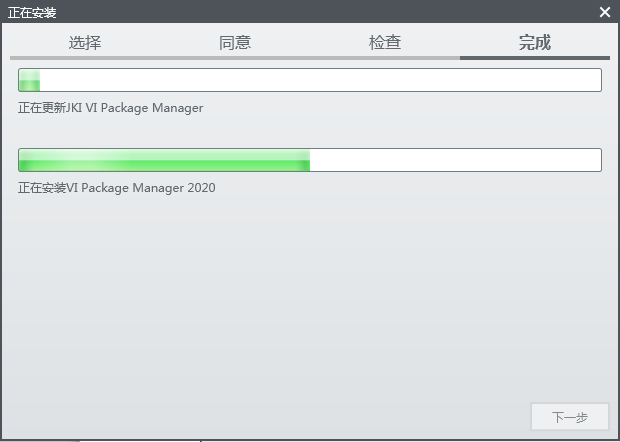Click the gray step line beneath 检查
This screenshot has height=442, width=620.
point(385,58)
